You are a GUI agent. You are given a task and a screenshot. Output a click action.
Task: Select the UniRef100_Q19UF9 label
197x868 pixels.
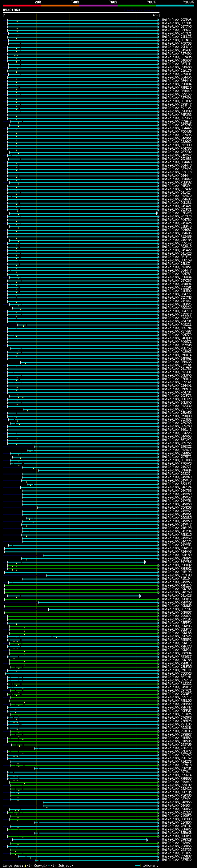point(176,816)
